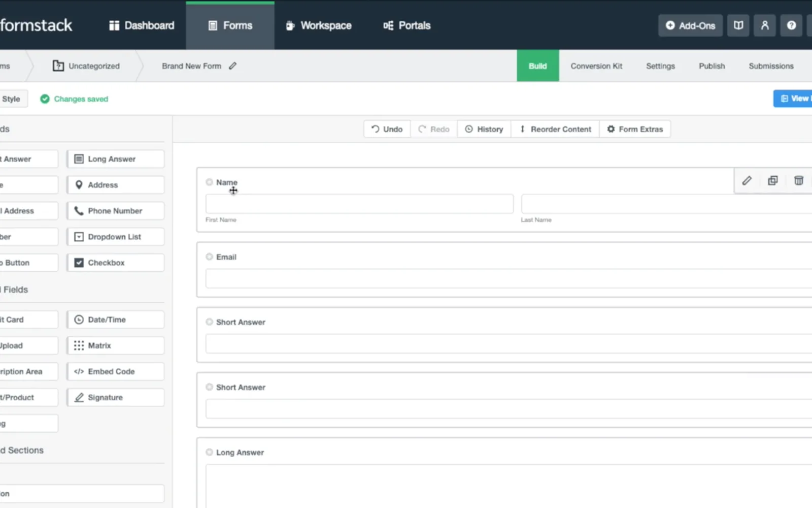Select the Email field drag handle
The height and width of the screenshot is (508, 812).
click(209, 257)
